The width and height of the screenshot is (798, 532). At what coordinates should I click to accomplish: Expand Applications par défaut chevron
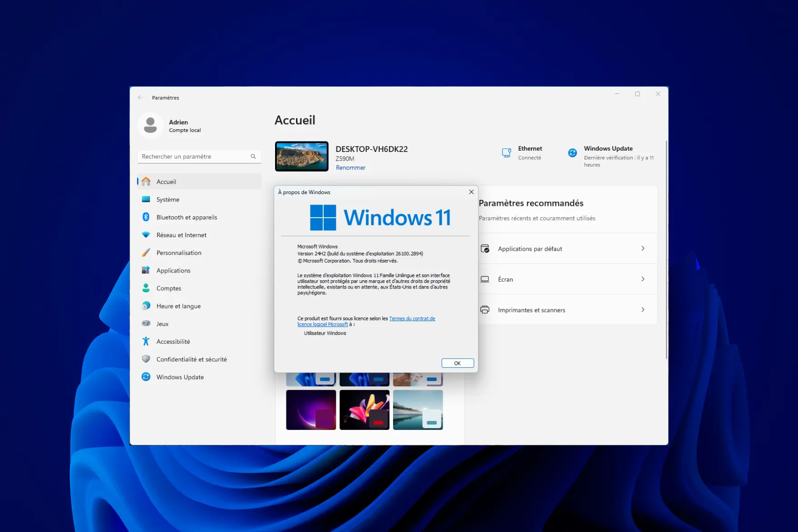(x=643, y=249)
